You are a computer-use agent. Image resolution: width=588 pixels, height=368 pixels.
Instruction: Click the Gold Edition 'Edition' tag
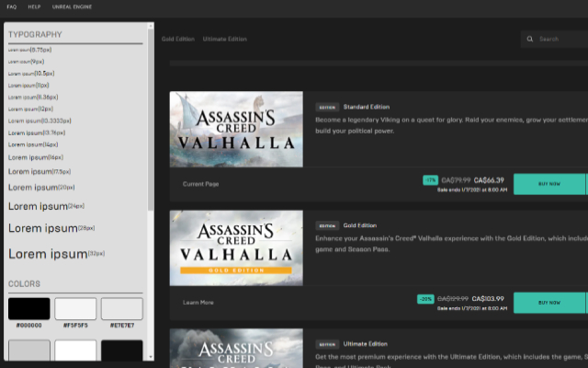(326, 225)
